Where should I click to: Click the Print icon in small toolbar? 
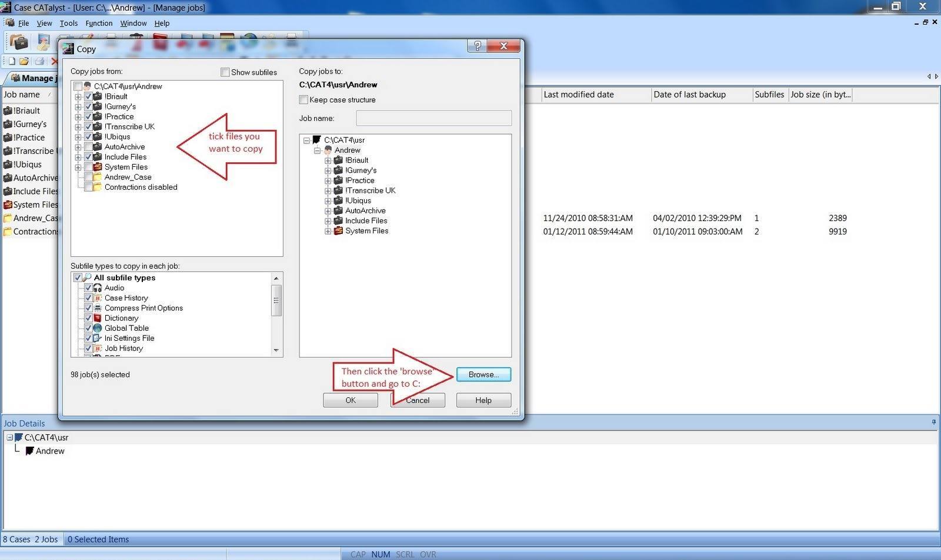(39, 61)
